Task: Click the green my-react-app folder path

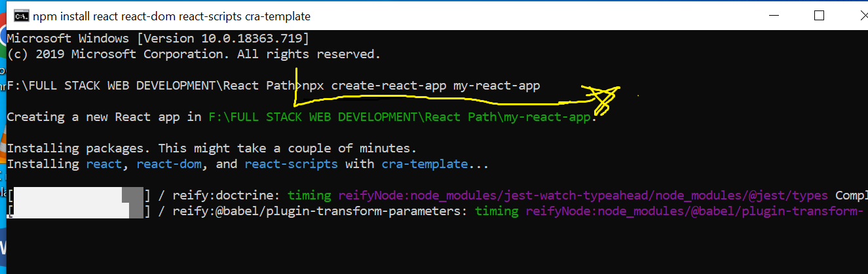Action: tap(400, 117)
